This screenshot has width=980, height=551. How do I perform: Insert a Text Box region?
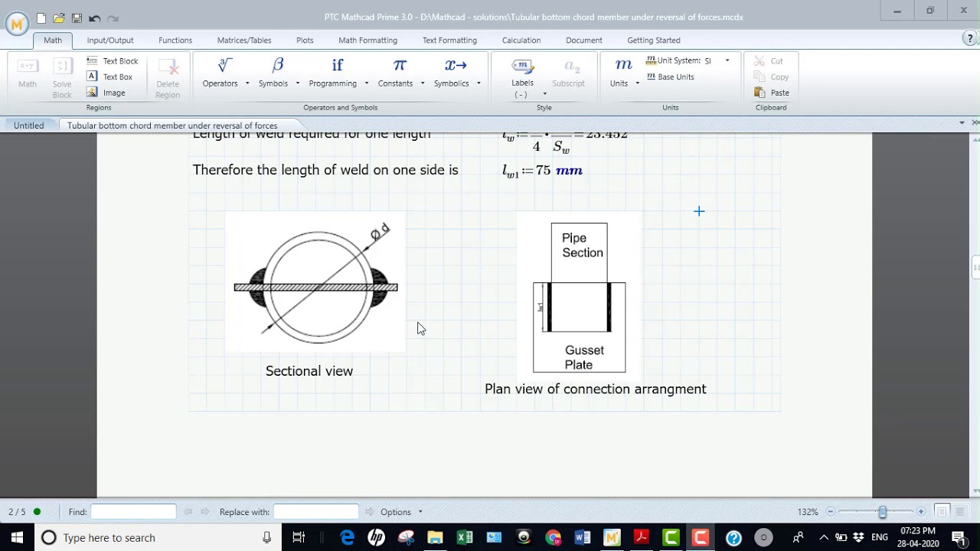(109, 77)
